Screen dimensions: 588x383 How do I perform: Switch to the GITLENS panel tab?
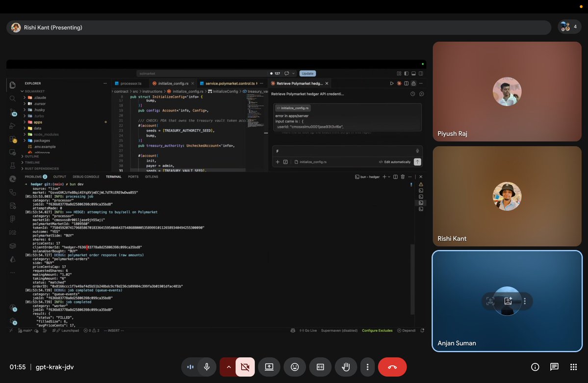pyautogui.click(x=152, y=176)
